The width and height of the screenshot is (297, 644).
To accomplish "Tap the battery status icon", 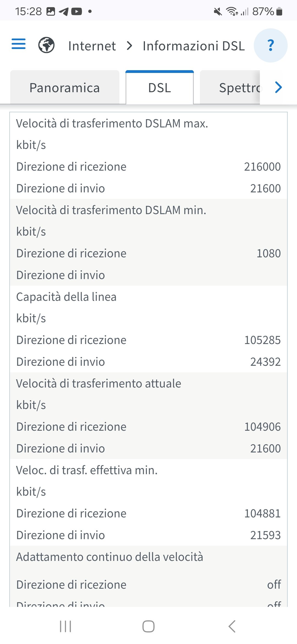I will point(279,12).
